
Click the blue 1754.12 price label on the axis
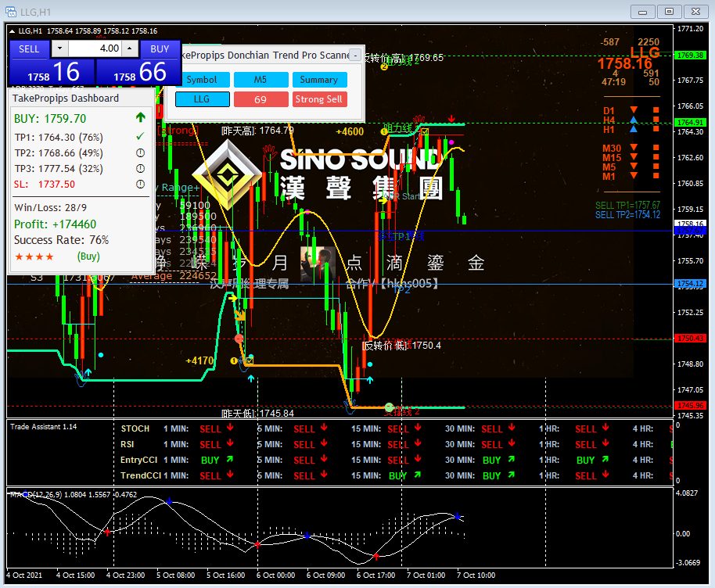690,284
